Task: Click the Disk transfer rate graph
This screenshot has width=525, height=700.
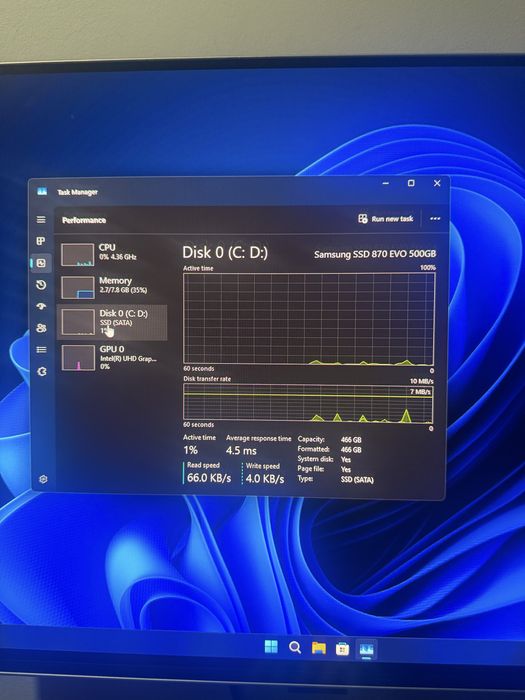Action: pos(308,403)
